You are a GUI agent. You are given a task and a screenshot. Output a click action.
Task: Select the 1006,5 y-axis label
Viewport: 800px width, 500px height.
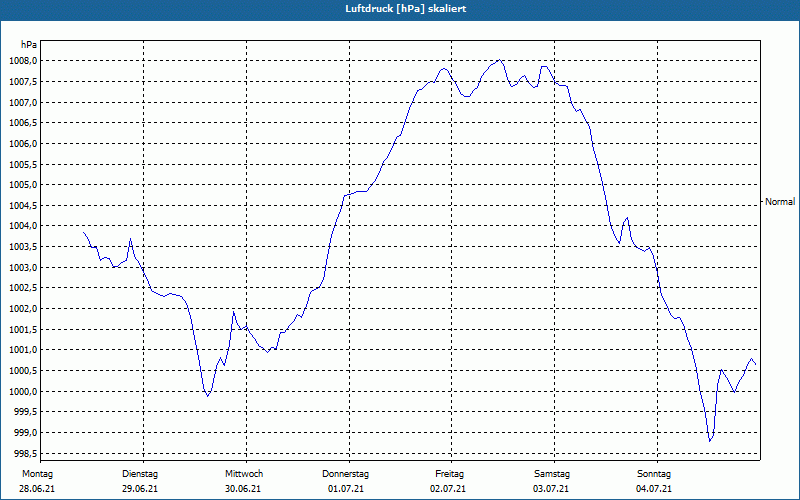(x=23, y=123)
